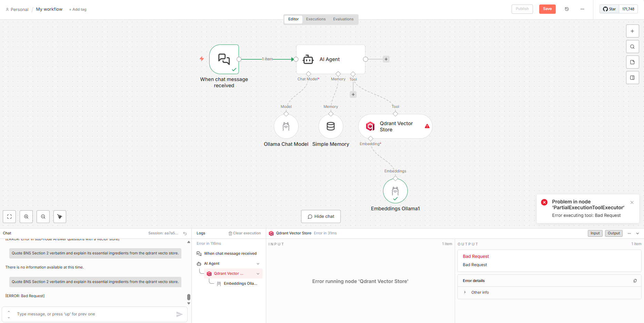Toggle the Output pane button
Screen dimensions: 644x323
tap(614, 233)
